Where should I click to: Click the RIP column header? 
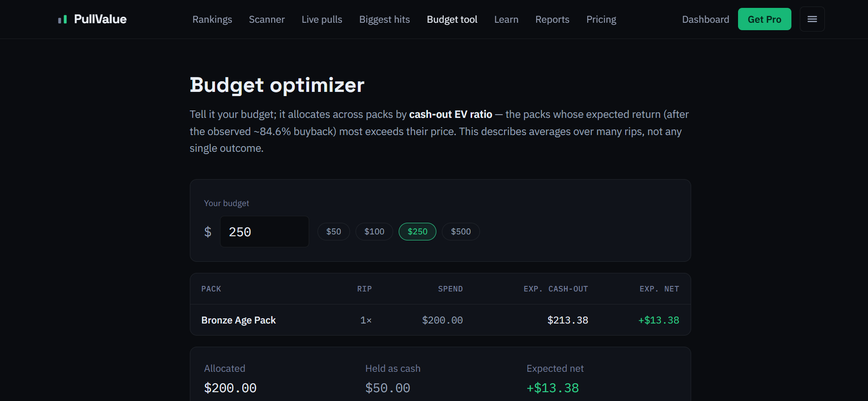364,289
